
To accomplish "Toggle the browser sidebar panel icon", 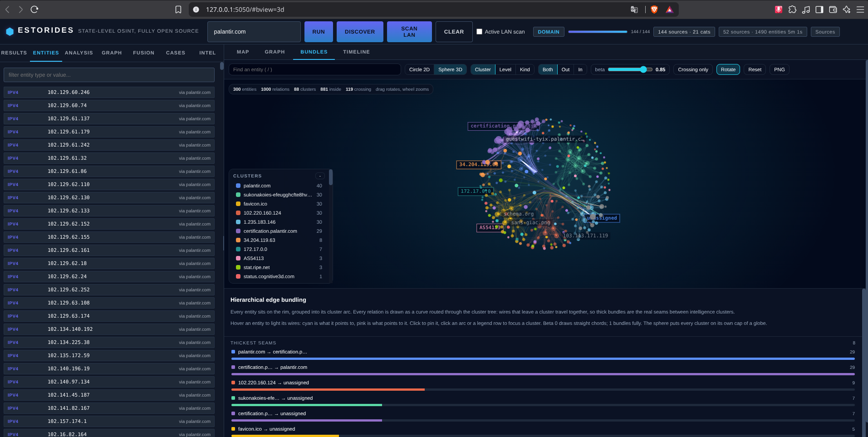I will tap(819, 10).
